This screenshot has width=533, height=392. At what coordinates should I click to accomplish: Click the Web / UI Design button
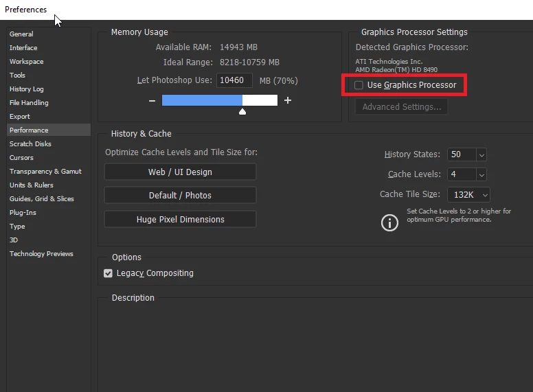(x=180, y=172)
